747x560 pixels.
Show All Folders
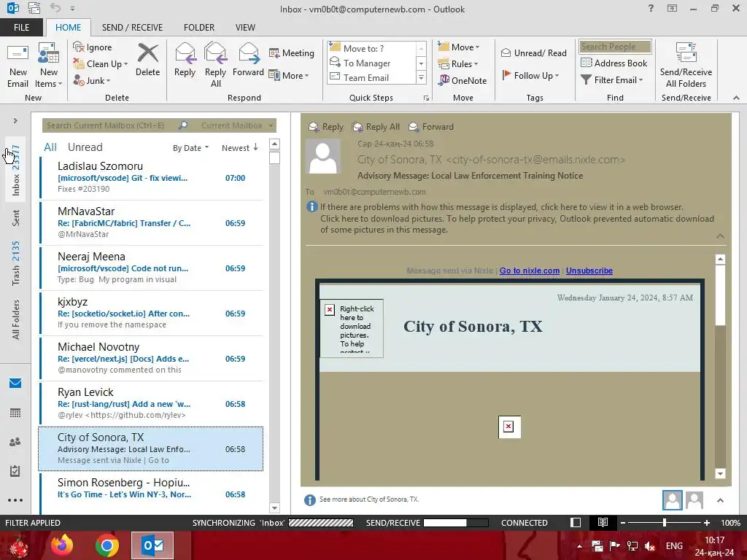16,319
